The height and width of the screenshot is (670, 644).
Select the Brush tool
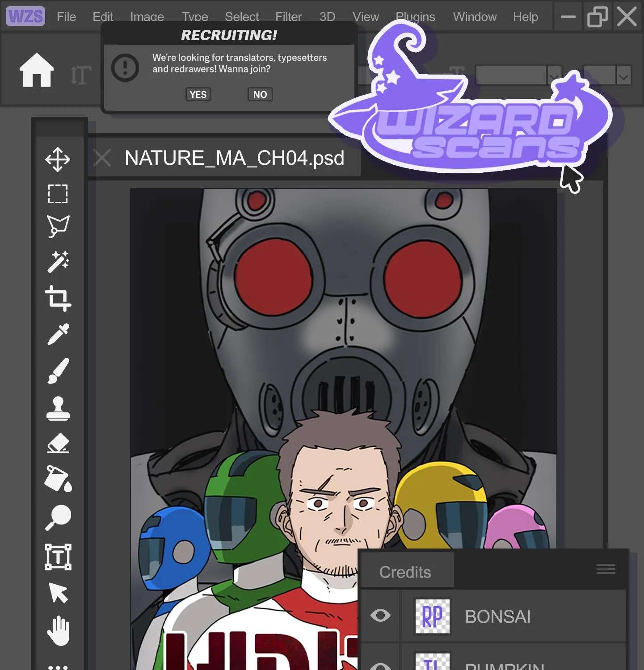click(x=58, y=371)
